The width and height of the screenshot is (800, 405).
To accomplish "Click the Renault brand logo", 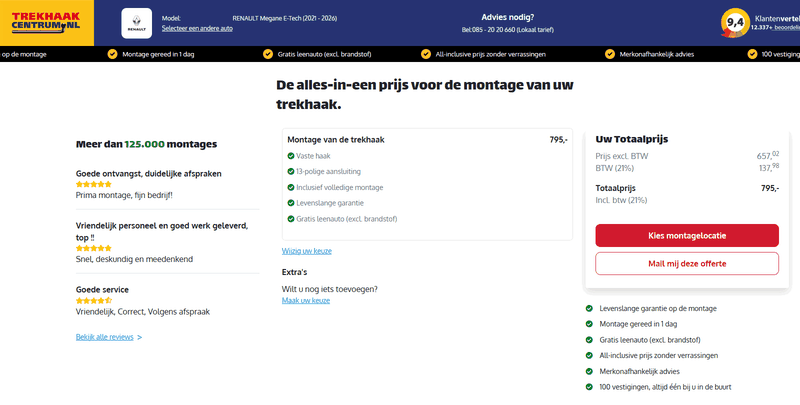I will point(136,23).
